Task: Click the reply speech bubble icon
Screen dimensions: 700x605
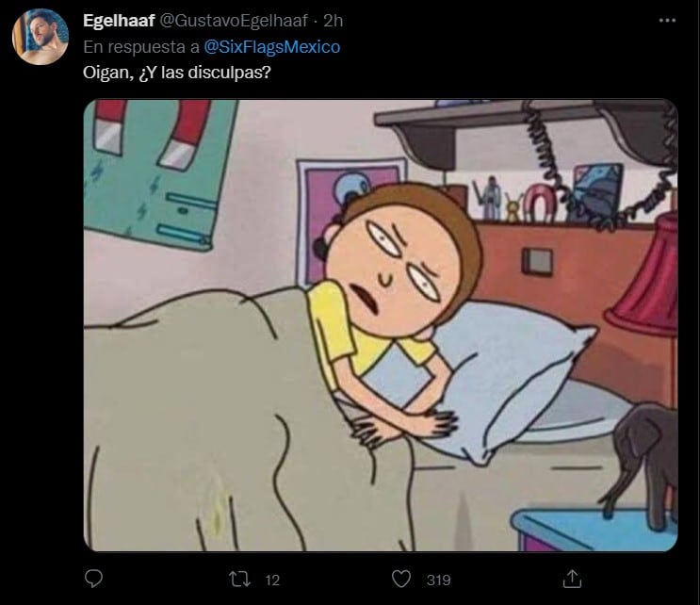Action: 93,578
